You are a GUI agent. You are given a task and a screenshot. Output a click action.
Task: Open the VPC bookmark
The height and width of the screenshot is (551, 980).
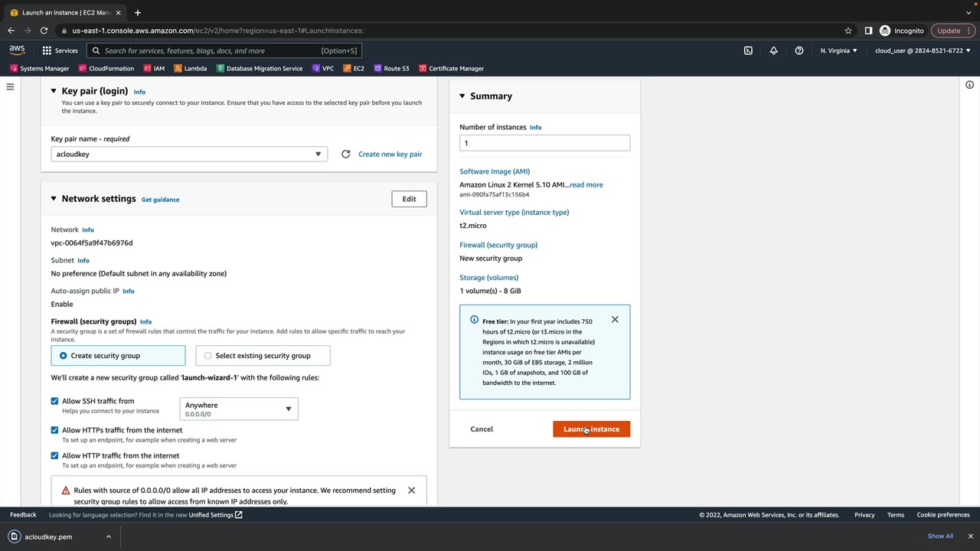click(322, 68)
